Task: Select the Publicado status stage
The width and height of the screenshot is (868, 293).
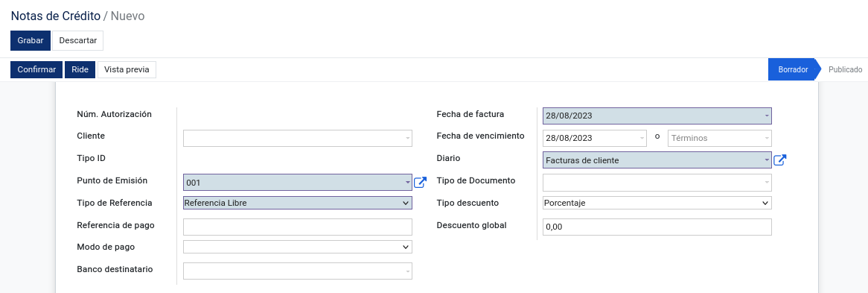Action: pyautogui.click(x=846, y=70)
